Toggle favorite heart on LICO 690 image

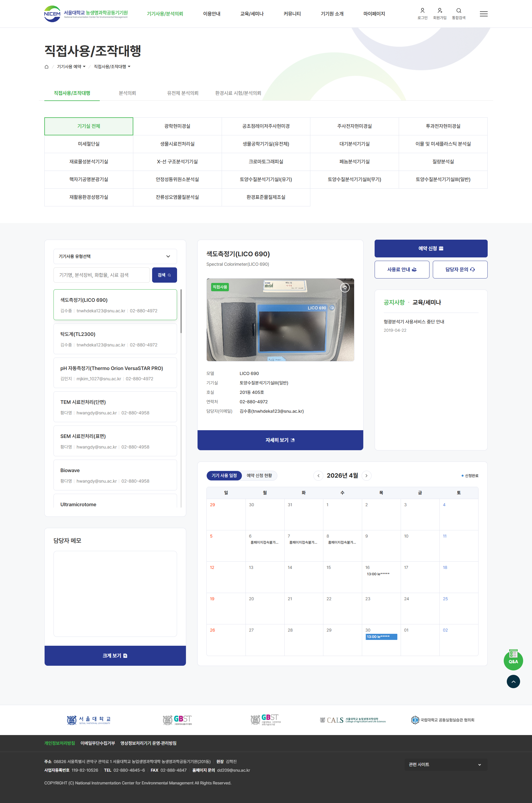click(x=345, y=288)
